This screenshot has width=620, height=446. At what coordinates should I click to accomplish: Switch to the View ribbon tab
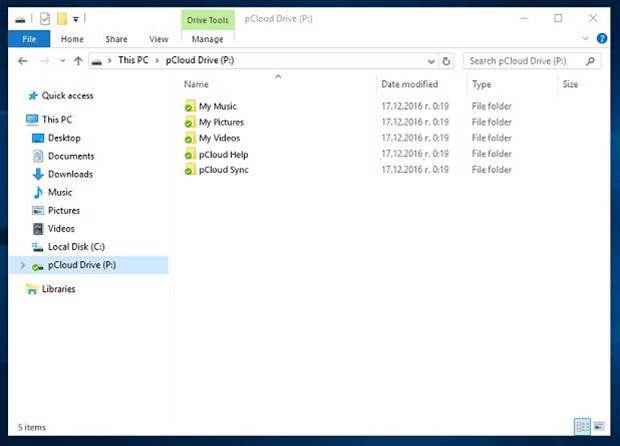coord(159,39)
